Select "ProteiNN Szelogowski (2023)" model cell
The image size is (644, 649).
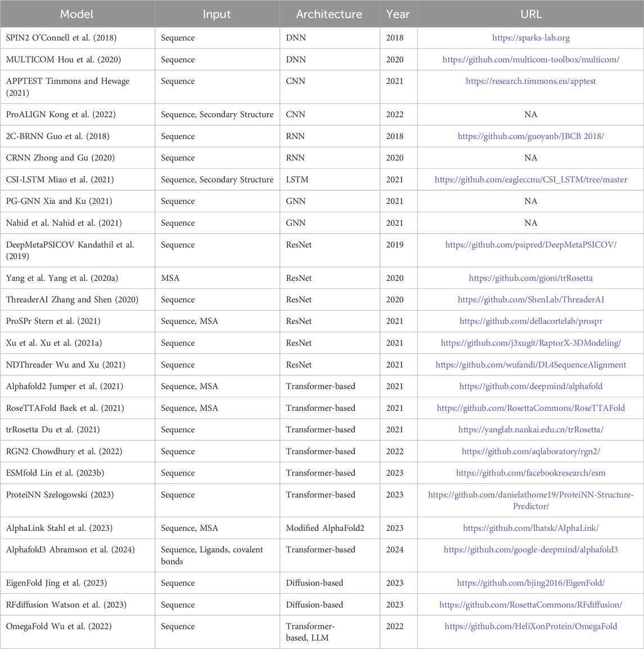pyautogui.click(x=78, y=500)
